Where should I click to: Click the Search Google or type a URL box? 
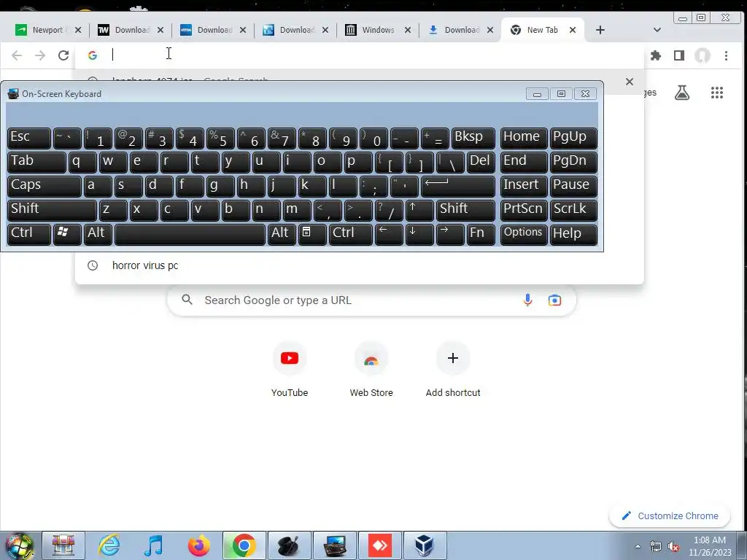(371, 300)
